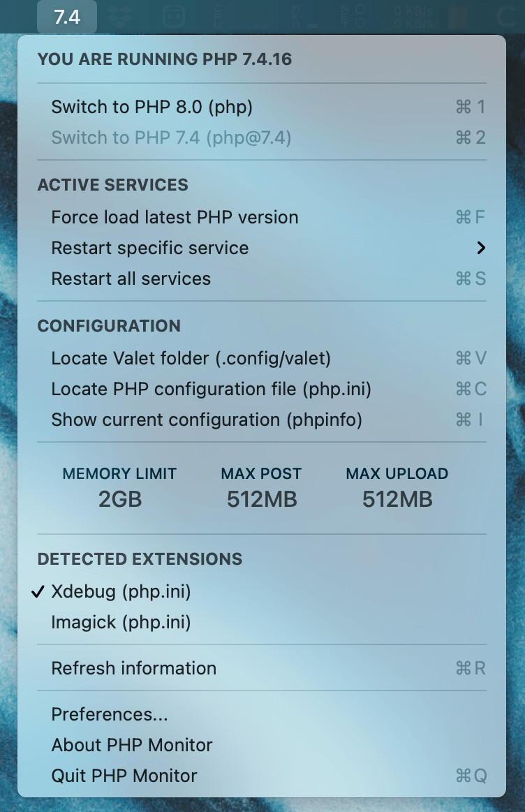Click the robot face menu bar icon
Screen dimensions: 525x812
coord(174,17)
